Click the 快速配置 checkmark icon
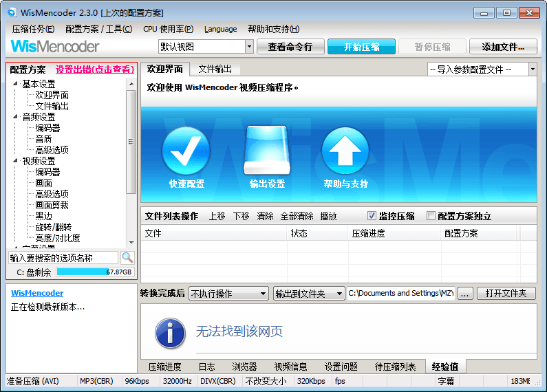The width and height of the screenshot is (547, 392). (x=186, y=151)
